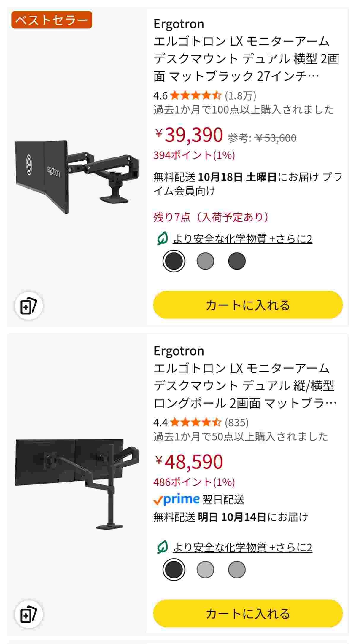Image resolution: width=356 pixels, height=644 pixels.
Task: Click the compare icon on the second product
Action: pos(28,614)
